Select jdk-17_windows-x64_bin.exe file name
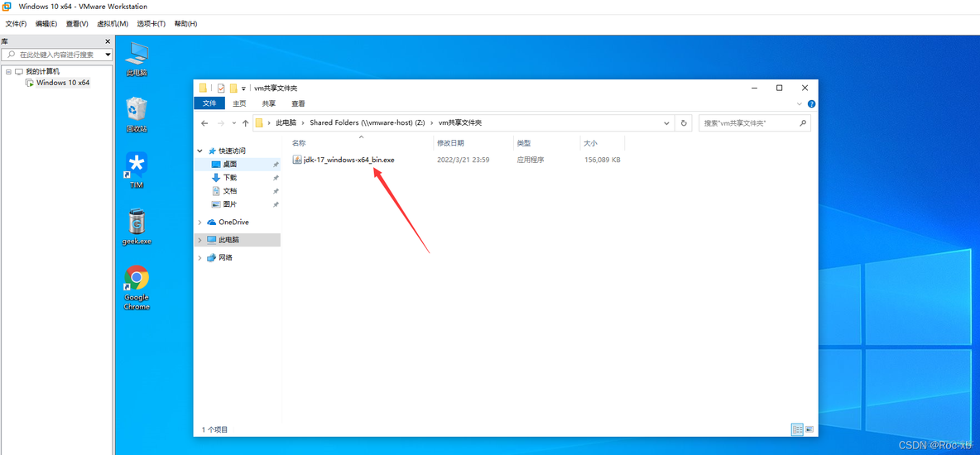The width and height of the screenshot is (980, 455). point(348,160)
